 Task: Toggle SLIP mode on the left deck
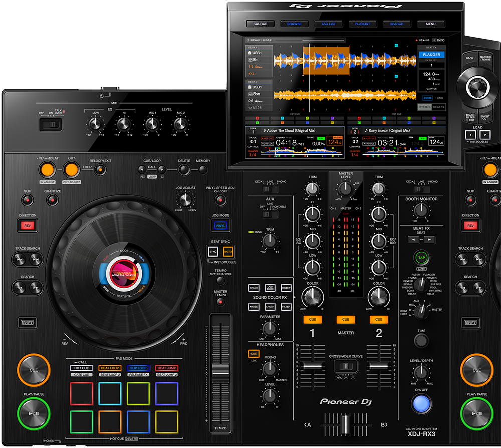point(27,200)
